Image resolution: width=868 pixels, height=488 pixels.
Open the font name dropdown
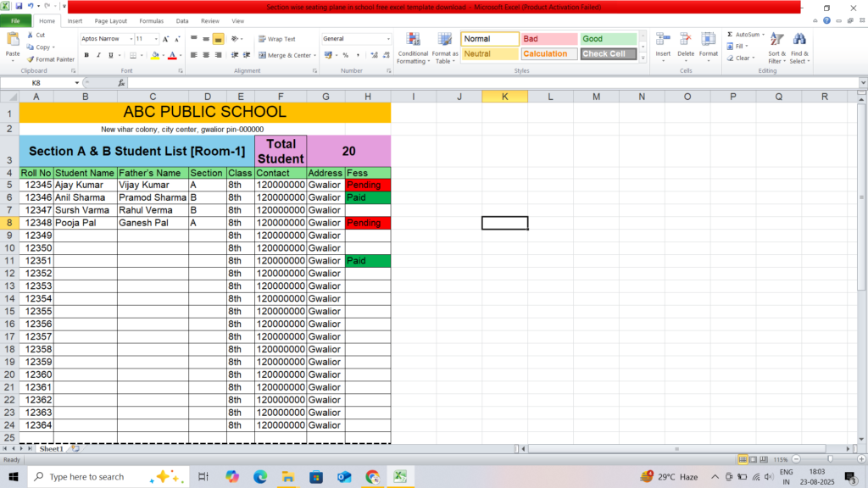point(130,39)
